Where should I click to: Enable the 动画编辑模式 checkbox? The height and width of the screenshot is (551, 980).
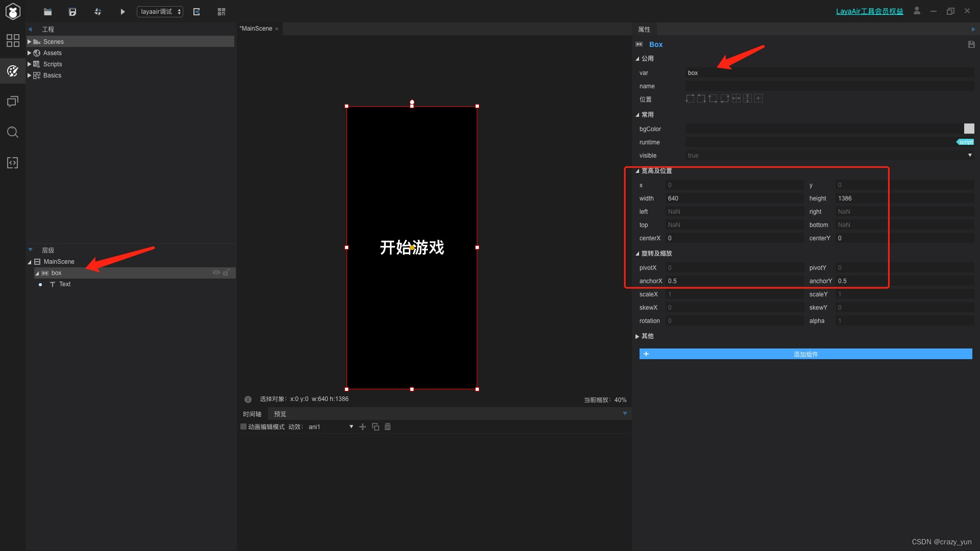pos(243,427)
